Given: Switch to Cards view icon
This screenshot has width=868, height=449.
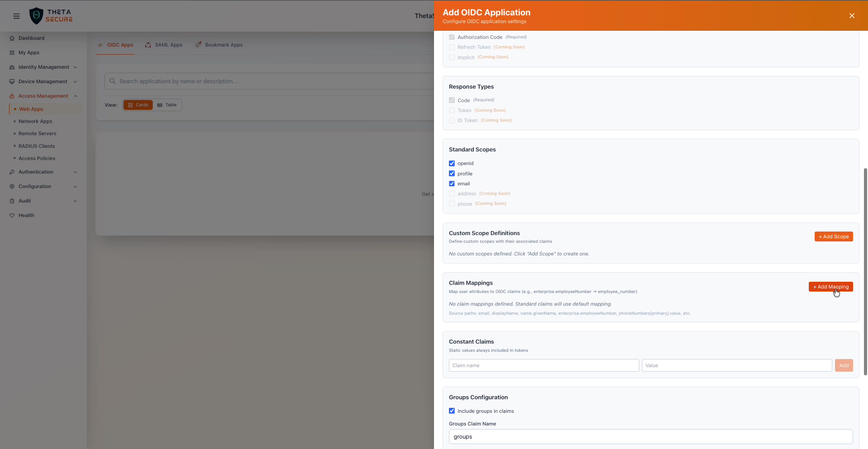Looking at the screenshot, I should coord(131,105).
